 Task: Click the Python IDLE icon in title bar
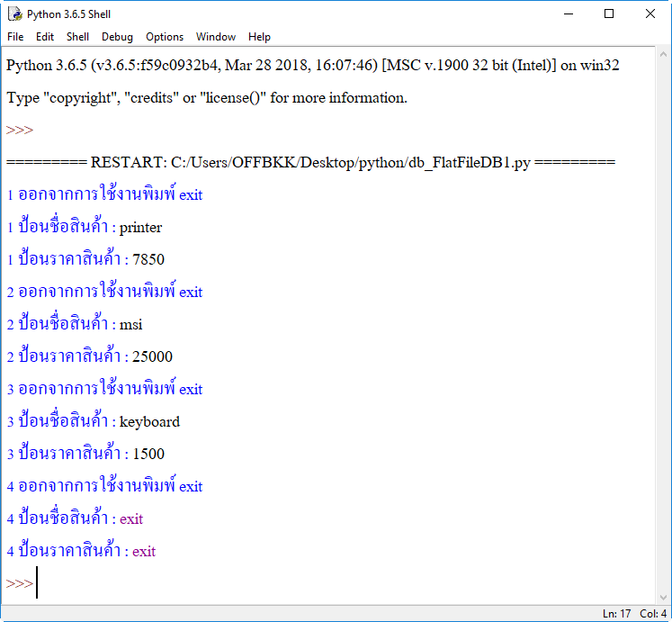[15, 14]
